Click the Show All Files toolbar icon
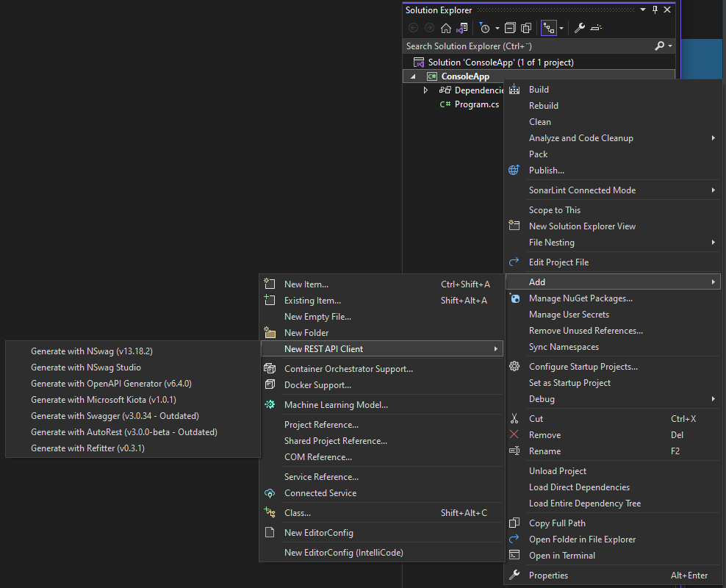This screenshot has height=588, width=726. pos(526,28)
